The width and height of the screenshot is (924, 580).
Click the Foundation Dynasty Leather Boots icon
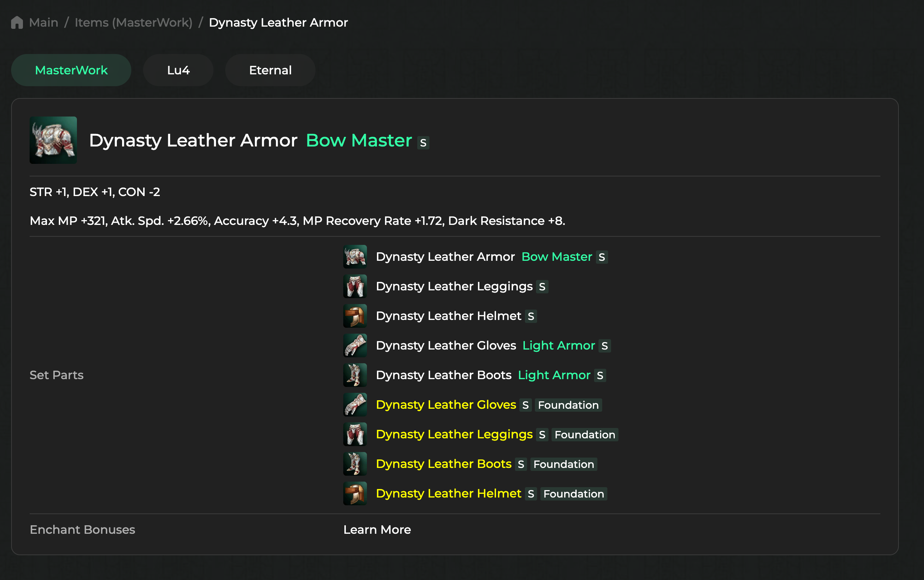coord(355,464)
